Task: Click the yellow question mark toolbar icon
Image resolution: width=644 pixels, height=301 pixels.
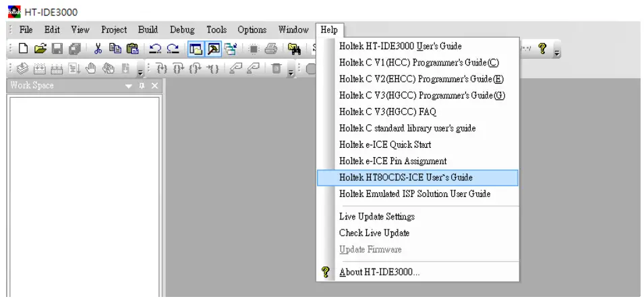Action: coord(542,49)
